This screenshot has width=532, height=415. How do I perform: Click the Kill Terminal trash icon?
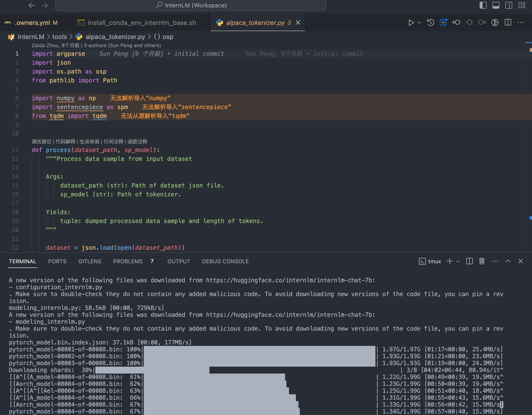pos(482,261)
